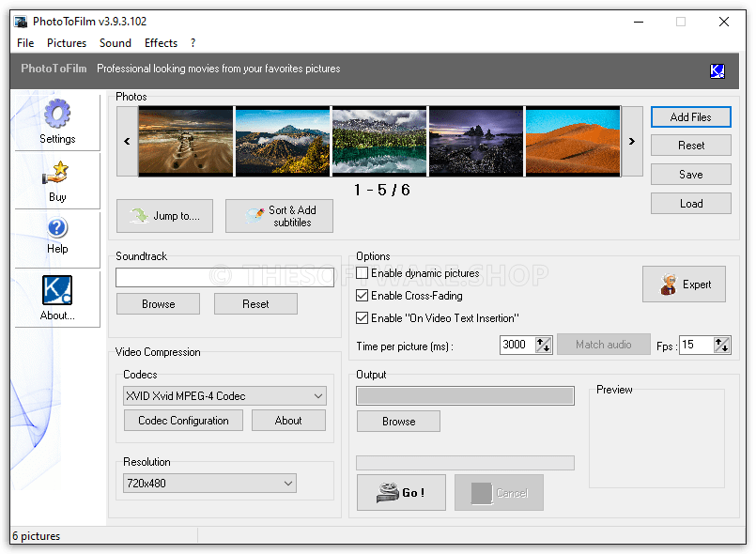The width and height of the screenshot is (756, 554).
Task: Open the Settings gear in sidebar
Action: coord(57,121)
